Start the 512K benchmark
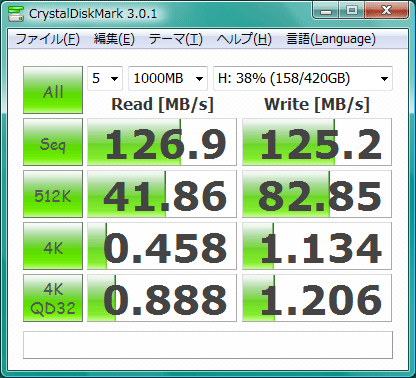The height and width of the screenshot is (378, 416). [x=53, y=194]
